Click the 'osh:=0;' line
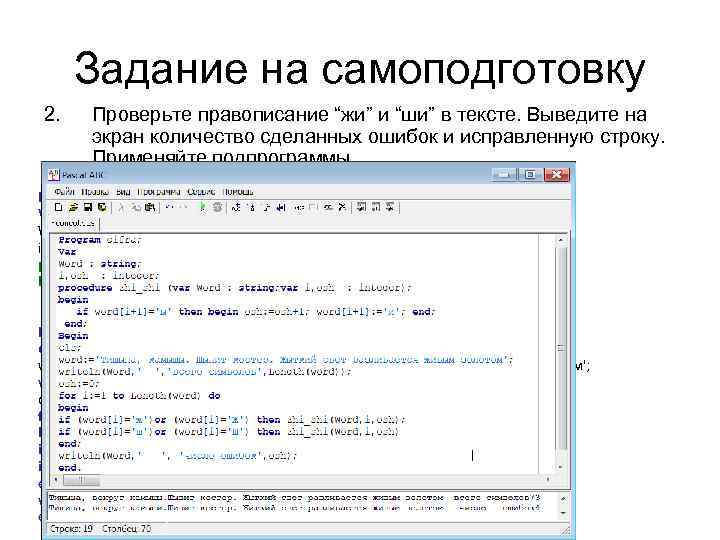The height and width of the screenshot is (540, 720). coord(79,383)
